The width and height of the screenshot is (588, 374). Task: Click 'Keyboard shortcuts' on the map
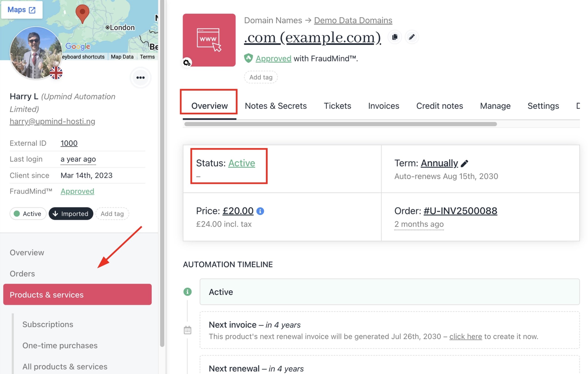83,57
